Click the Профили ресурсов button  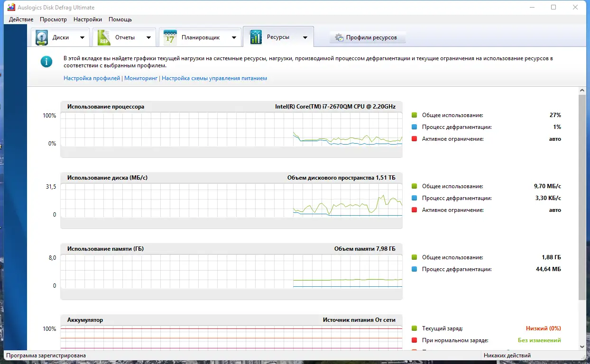coord(368,37)
